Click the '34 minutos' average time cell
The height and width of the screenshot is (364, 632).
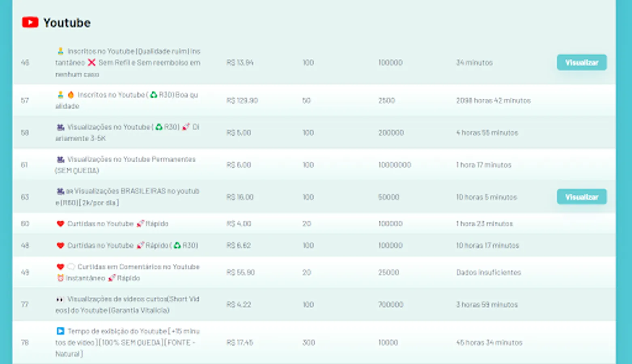(x=475, y=62)
